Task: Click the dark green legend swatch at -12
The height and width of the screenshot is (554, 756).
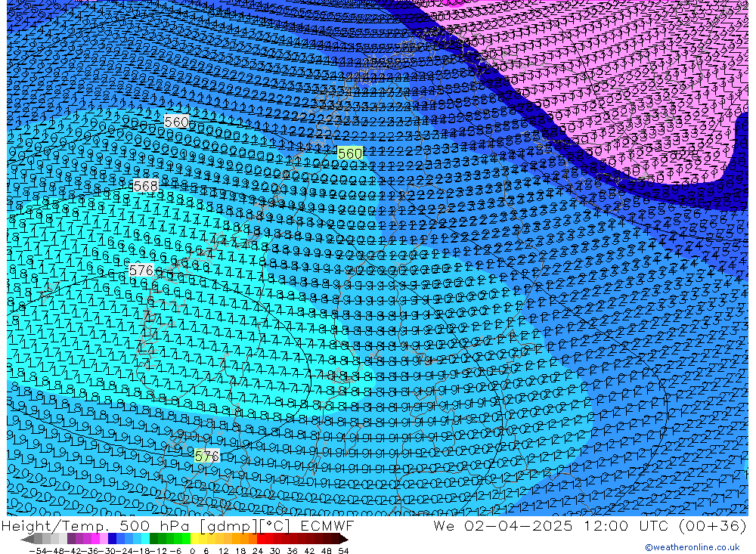Action: (153, 539)
